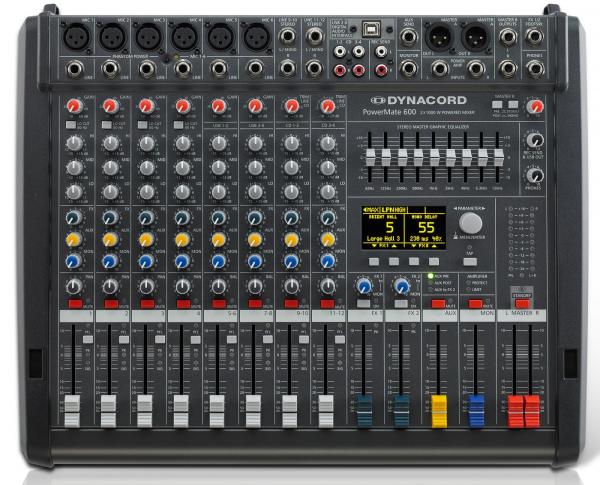Click channel 1 red GAIN knob
Screen dimensions: 600x485
[x=75, y=106]
